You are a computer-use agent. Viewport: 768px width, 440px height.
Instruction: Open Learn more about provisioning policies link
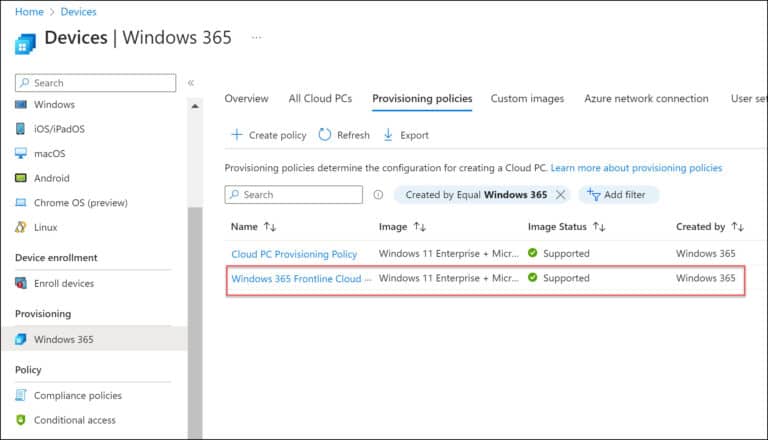point(636,168)
